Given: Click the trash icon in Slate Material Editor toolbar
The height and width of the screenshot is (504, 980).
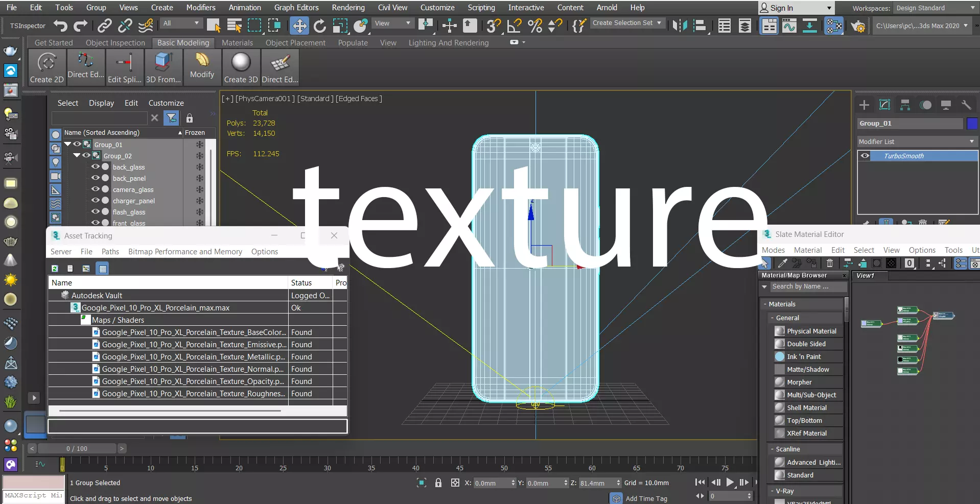Looking at the screenshot, I should (830, 263).
